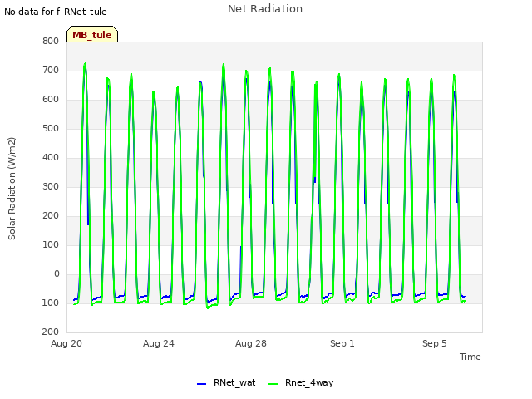Click the 300 y-axis tick label

click(x=51, y=186)
